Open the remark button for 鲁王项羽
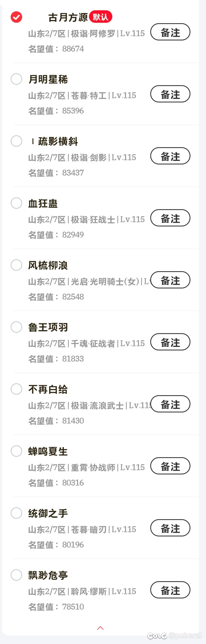This screenshot has width=206, height=644. pyautogui.click(x=170, y=342)
